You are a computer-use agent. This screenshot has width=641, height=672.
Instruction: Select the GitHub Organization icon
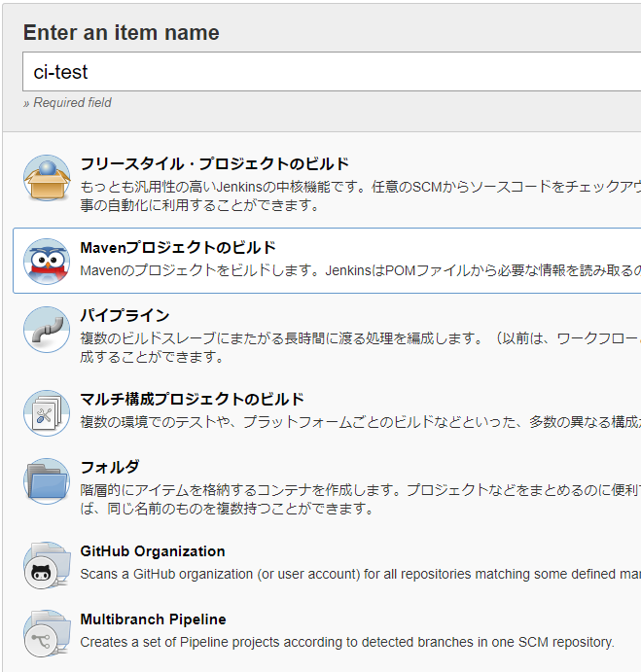click(47, 565)
